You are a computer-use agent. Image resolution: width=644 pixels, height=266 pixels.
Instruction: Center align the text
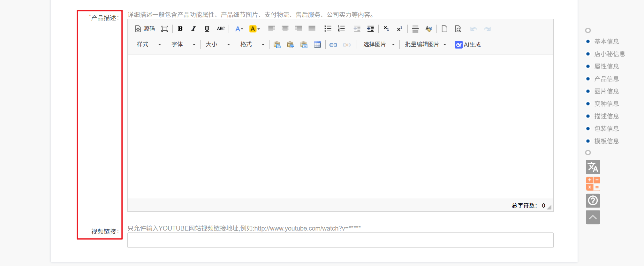pos(285,29)
